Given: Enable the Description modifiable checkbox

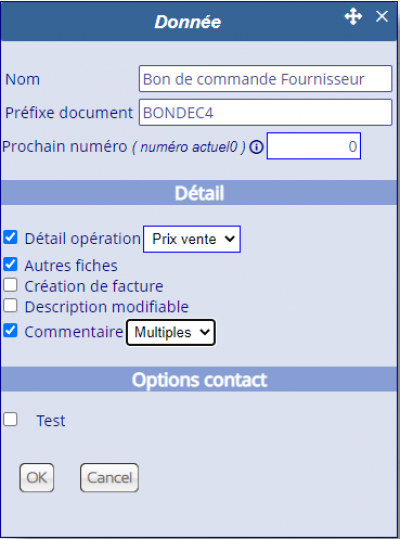Looking at the screenshot, I should (x=10, y=306).
